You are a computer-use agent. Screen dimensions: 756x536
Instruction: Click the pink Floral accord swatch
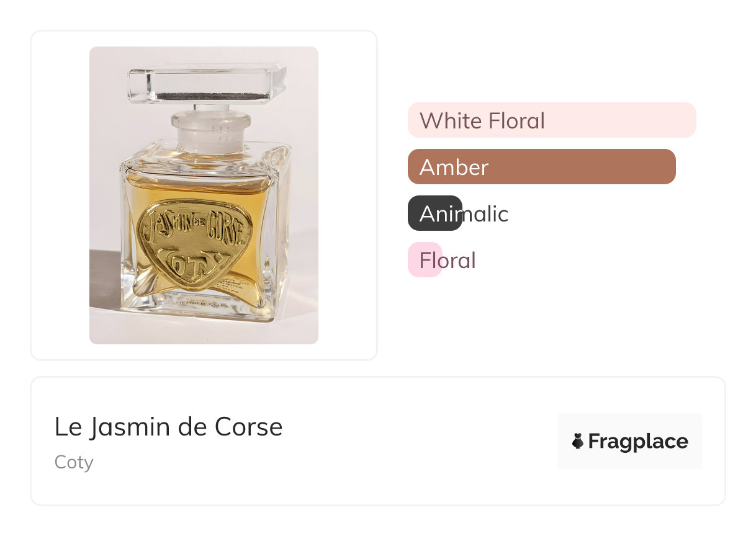425,260
